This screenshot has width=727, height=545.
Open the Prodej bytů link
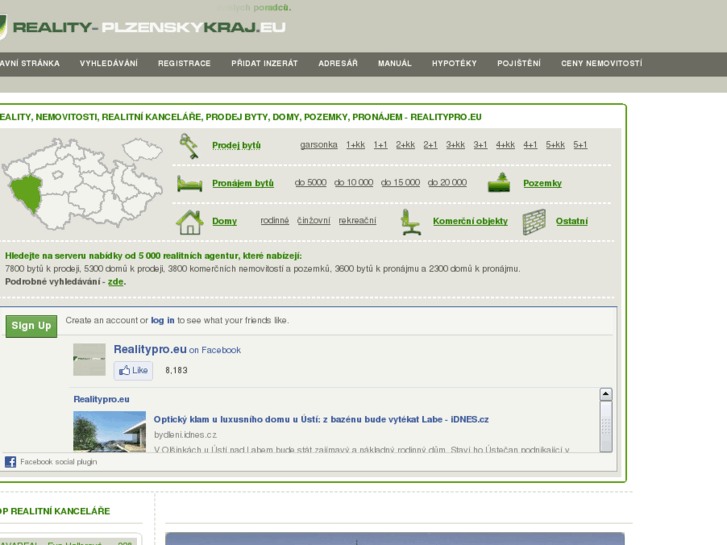(236, 146)
